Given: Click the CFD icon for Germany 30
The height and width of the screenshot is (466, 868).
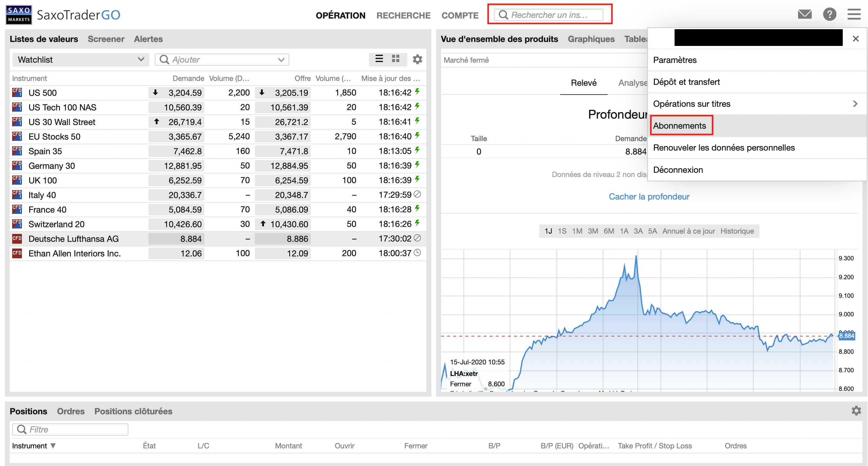Looking at the screenshot, I should (17, 165).
